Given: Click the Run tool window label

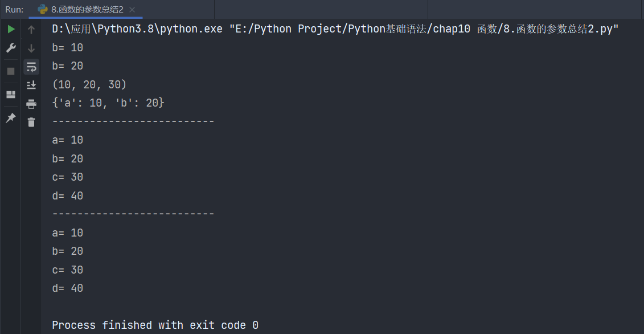Looking at the screenshot, I should coord(14,10).
